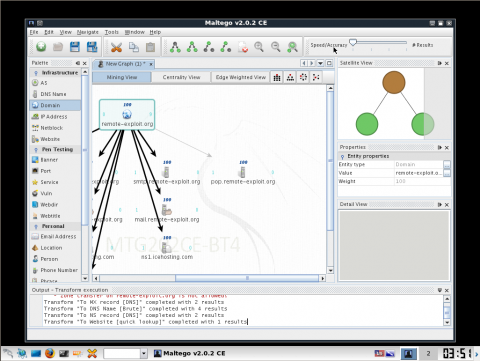The height and width of the screenshot is (361, 480).
Task: Open the Help menu
Action: pyautogui.click(x=155, y=32)
